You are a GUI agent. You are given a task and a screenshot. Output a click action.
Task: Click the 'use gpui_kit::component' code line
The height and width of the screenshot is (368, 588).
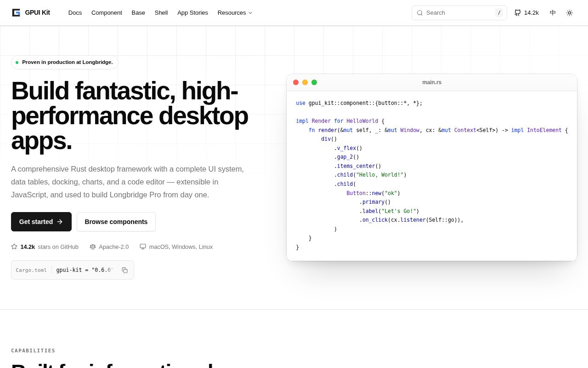[x=359, y=103]
